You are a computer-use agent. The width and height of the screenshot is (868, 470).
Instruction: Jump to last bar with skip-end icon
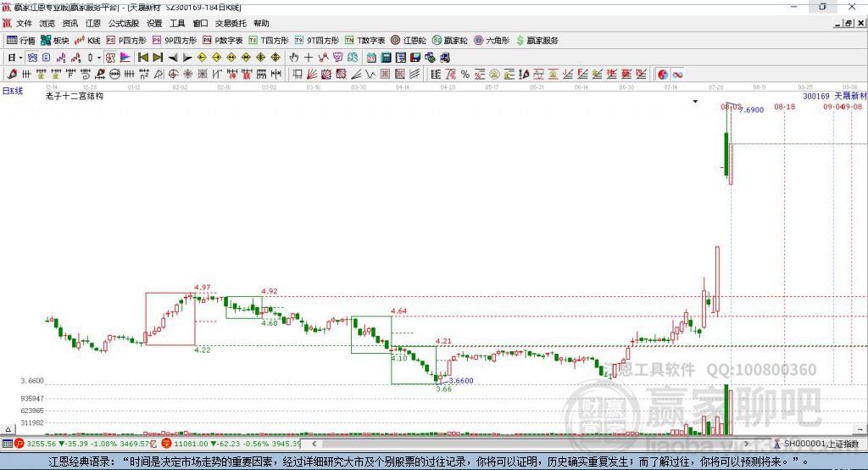coord(158,58)
